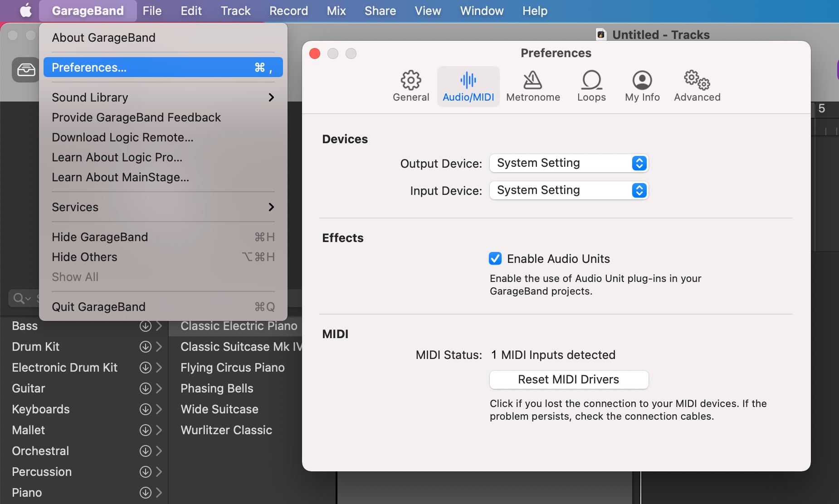
Task: Select Download Logic Remote...
Action: [163, 137]
